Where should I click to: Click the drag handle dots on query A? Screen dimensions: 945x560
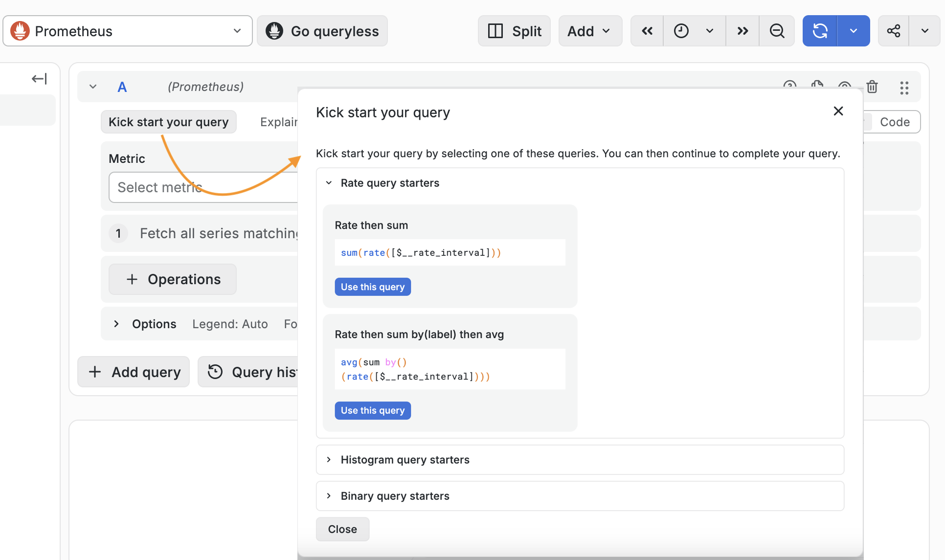point(904,88)
